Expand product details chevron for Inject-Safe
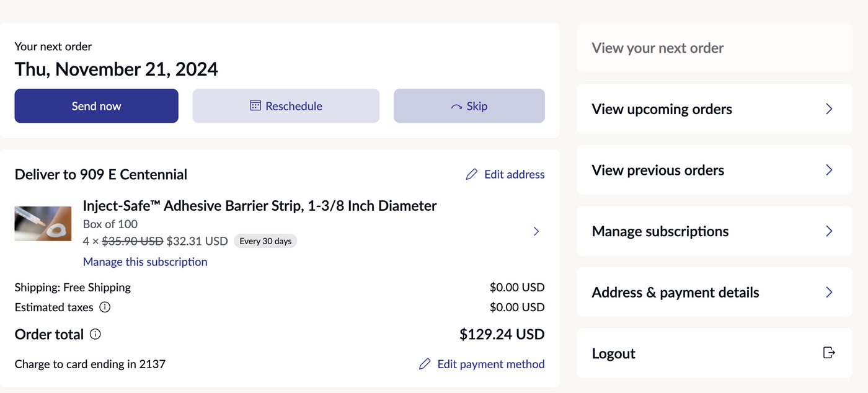This screenshot has width=868, height=393. [x=536, y=232]
